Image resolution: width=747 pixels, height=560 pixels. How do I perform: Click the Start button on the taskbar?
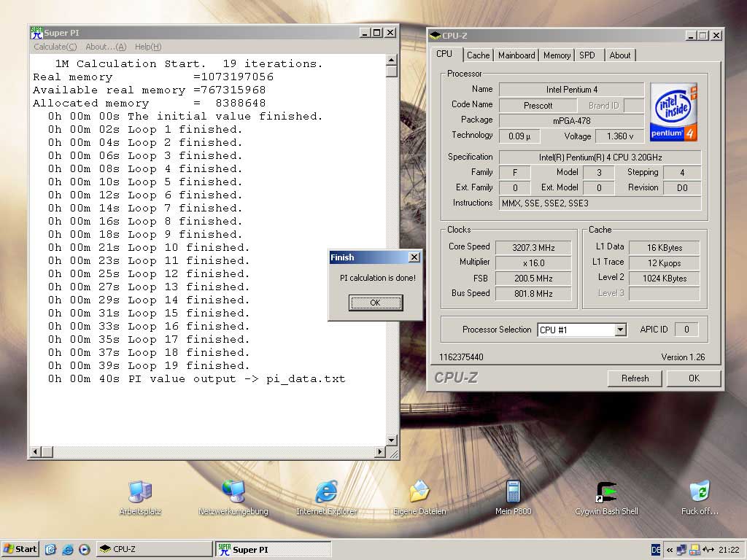pos(20,549)
